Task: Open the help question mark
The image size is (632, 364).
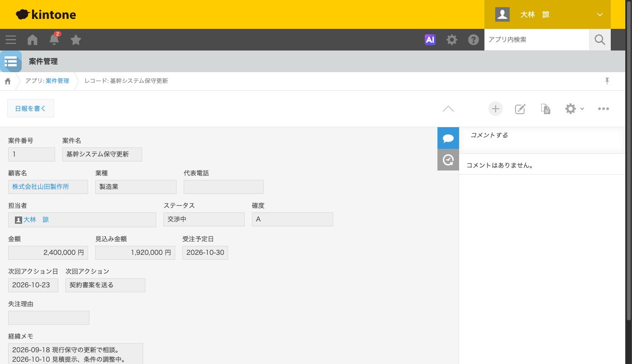Action: (x=474, y=40)
